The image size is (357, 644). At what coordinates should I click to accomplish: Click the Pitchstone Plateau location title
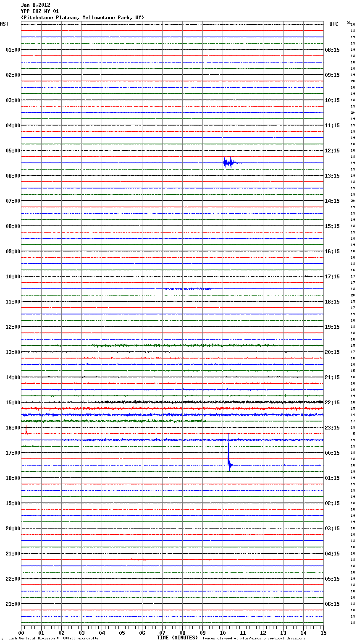point(82,18)
